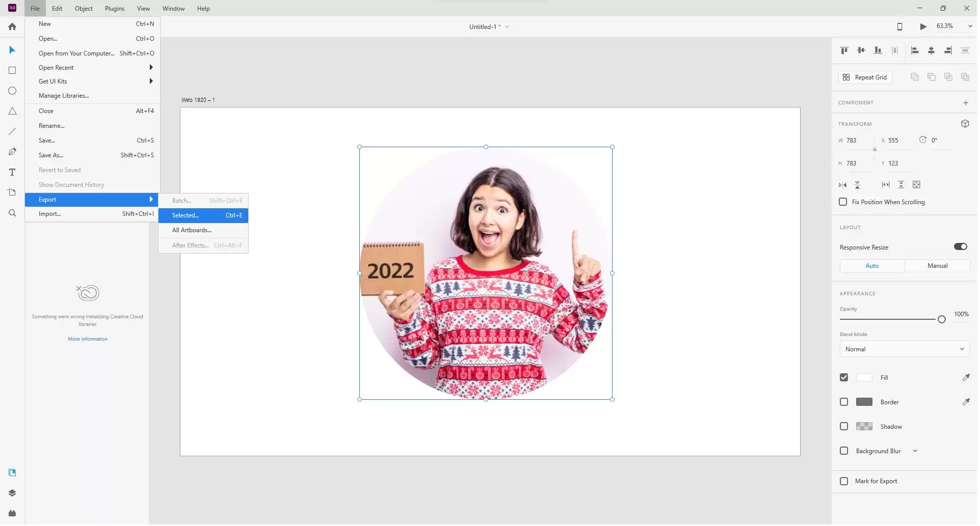Screen dimensions: 980x526
Task: Select the Ellipse tool
Action: [x=12, y=91]
